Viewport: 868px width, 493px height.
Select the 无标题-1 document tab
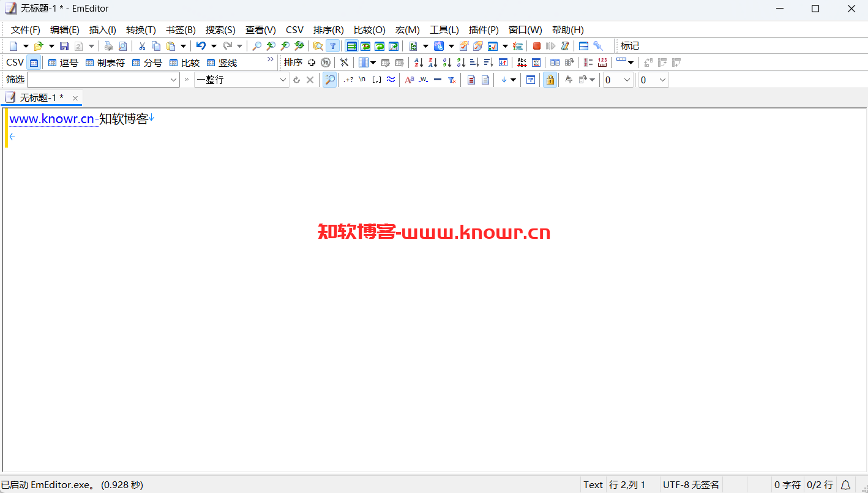pyautogui.click(x=41, y=98)
